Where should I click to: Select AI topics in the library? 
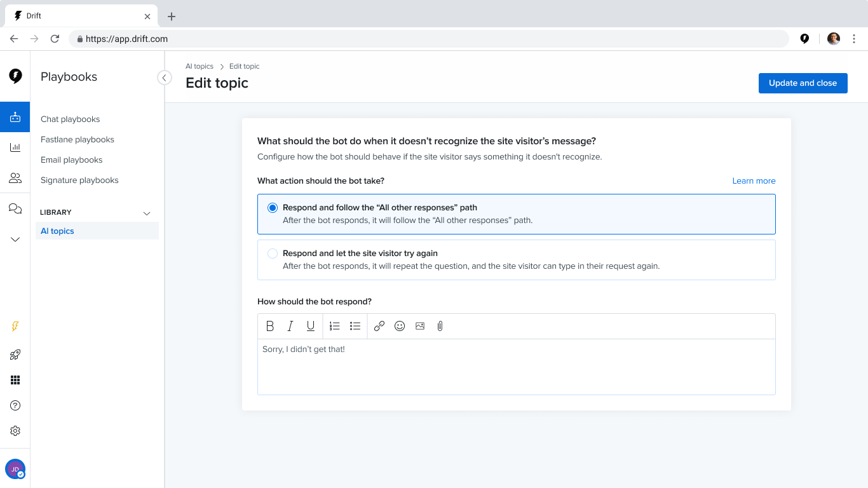tap(97, 231)
